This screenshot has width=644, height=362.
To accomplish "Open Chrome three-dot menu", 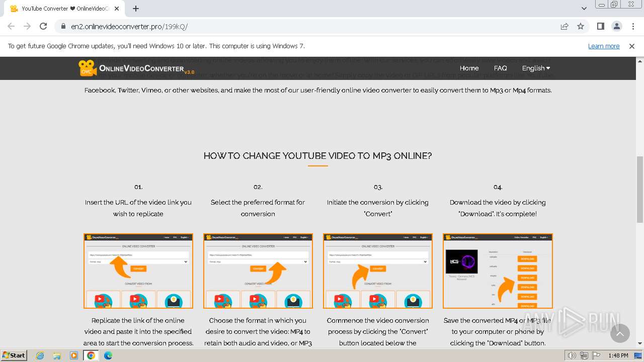I will [x=632, y=26].
